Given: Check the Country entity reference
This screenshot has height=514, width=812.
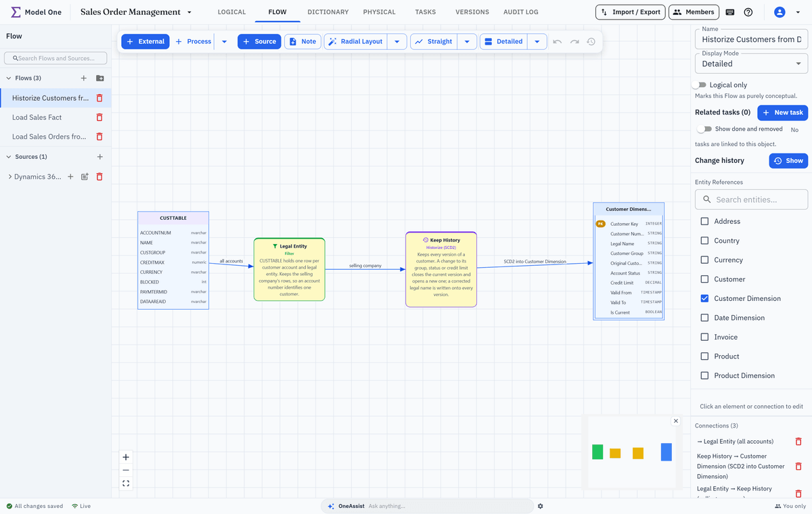Looking at the screenshot, I should point(704,241).
